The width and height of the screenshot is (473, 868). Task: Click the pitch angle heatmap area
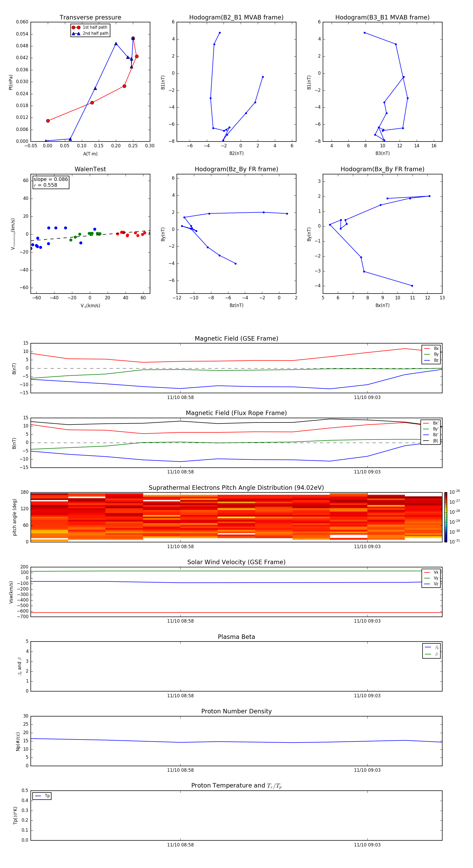click(x=236, y=517)
